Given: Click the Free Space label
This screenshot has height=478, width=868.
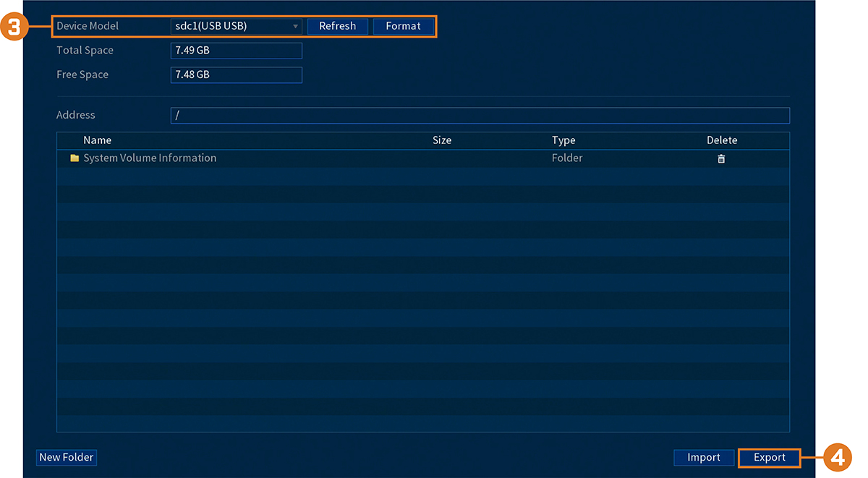Looking at the screenshot, I should tap(82, 74).
